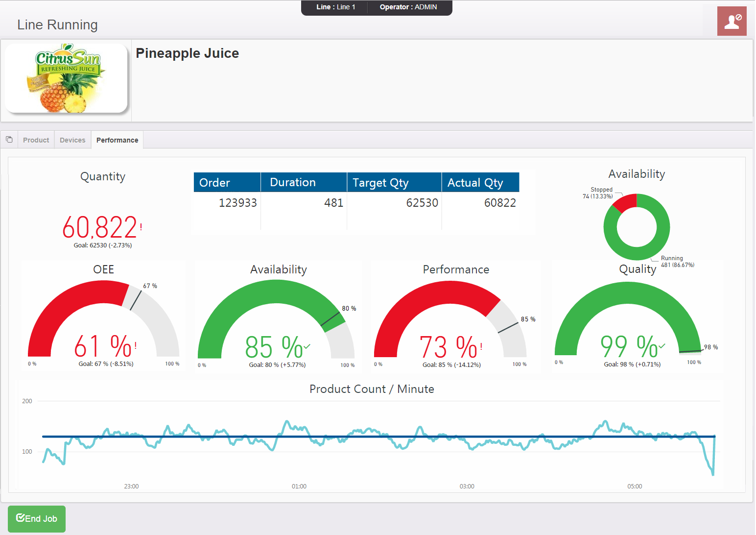Click the OEE gauge 61 % value

pos(103,346)
